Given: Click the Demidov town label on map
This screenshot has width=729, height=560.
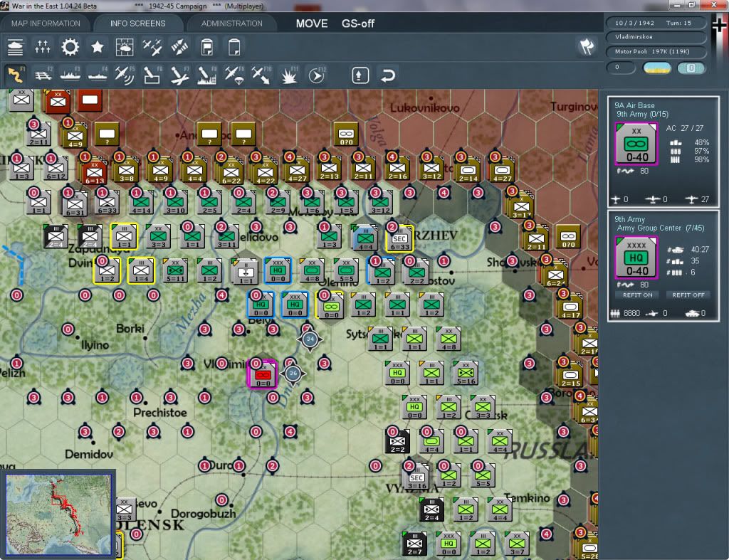Looking at the screenshot, I should [x=89, y=454].
